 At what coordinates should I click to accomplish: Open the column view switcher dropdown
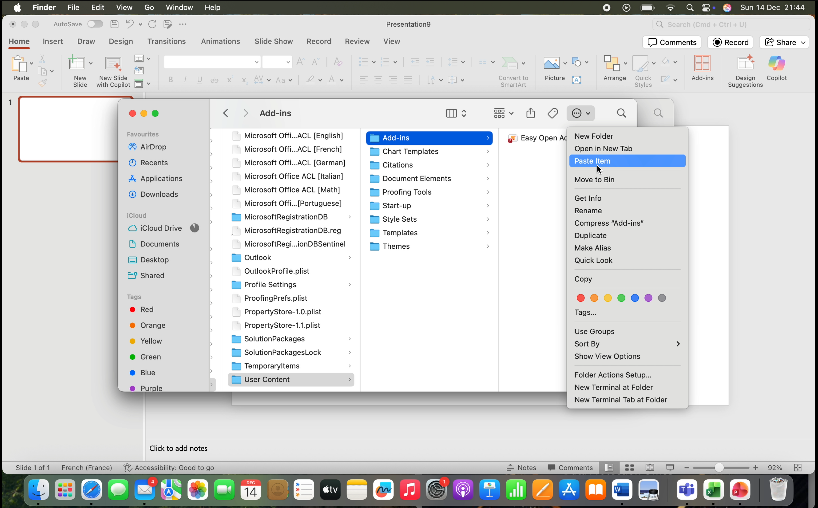[x=456, y=114]
